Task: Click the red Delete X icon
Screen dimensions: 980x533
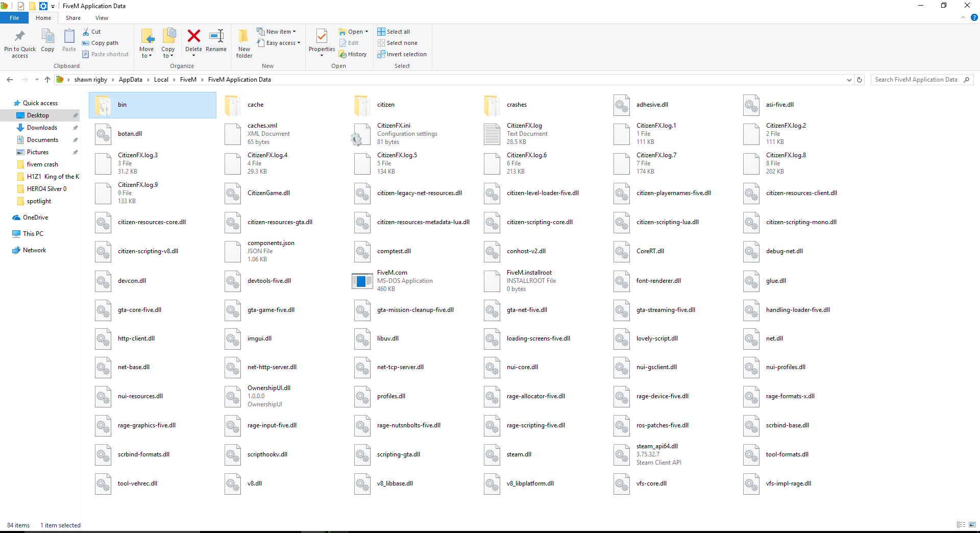Action: 193,36
